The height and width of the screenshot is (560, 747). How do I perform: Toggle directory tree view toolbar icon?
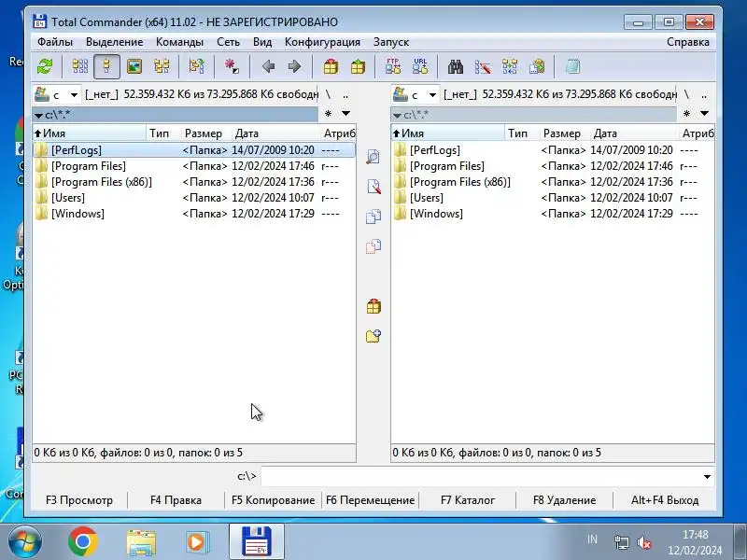click(162, 66)
